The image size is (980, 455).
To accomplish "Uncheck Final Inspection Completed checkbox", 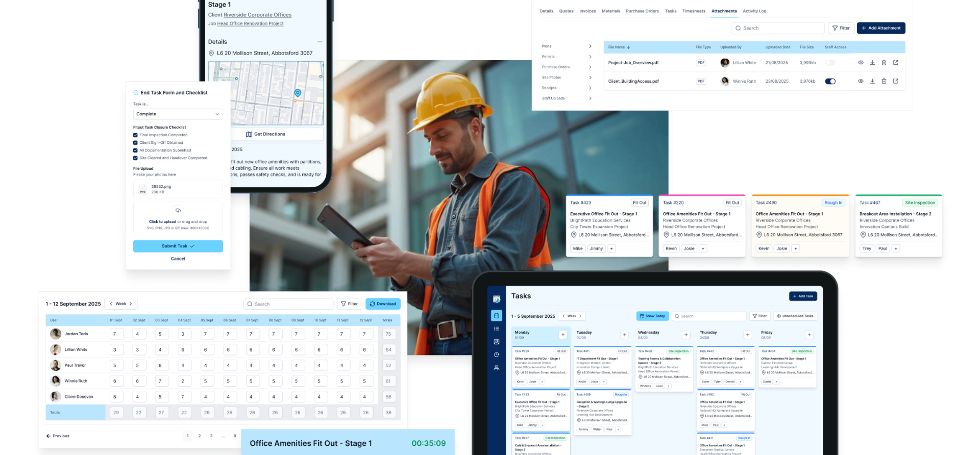I will pyautogui.click(x=135, y=135).
